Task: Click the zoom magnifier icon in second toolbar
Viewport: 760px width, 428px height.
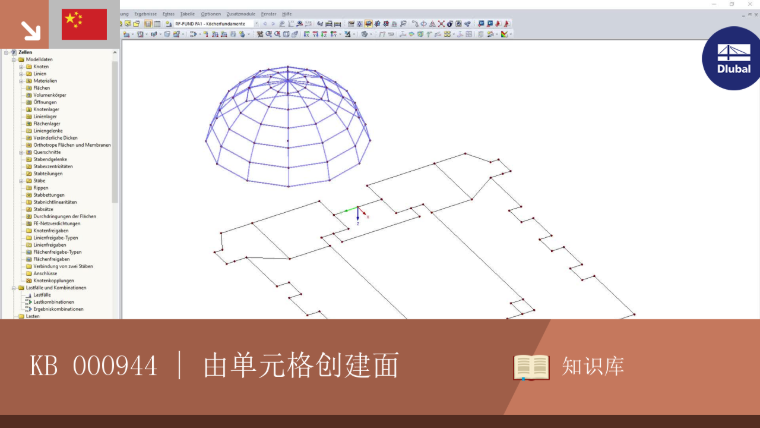Action: coord(269,34)
